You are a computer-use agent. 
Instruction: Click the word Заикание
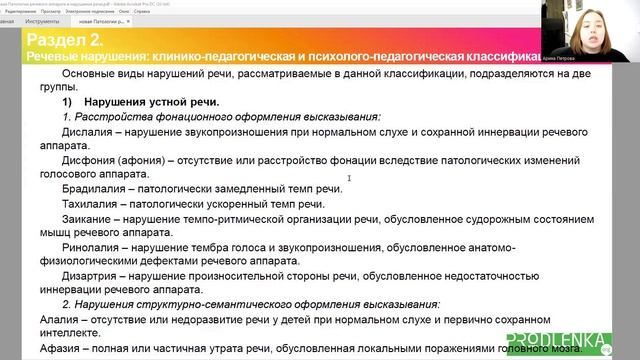pos(86,219)
